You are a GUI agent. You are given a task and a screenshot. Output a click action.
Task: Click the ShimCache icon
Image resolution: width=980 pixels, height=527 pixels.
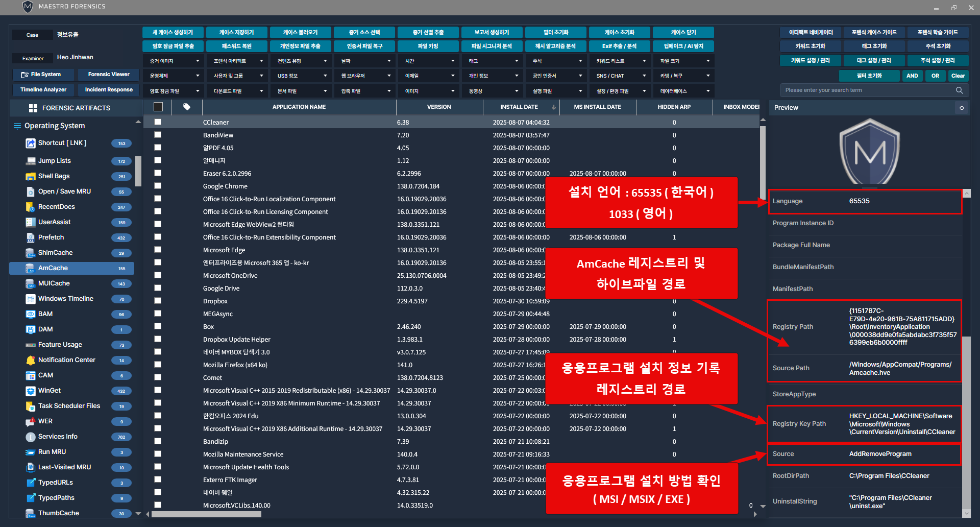click(30, 253)
